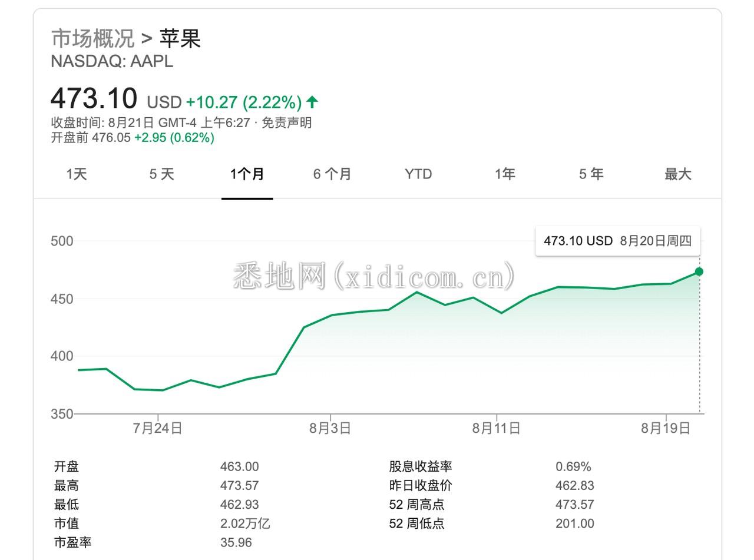
Task: Click the 股息收益率 value 0.69%
Action: coord(573,467)
